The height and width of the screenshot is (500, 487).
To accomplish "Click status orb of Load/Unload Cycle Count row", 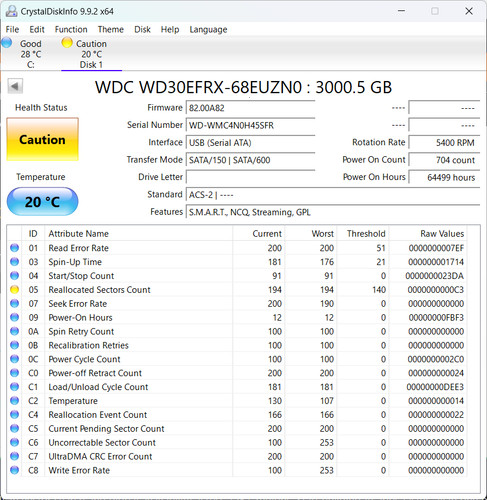I will point(14,387).
